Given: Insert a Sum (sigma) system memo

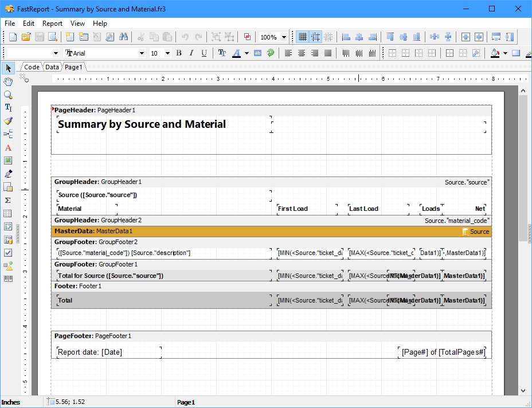Looking at the screenshot, I should pyautogui.click(x=8, y=200).
